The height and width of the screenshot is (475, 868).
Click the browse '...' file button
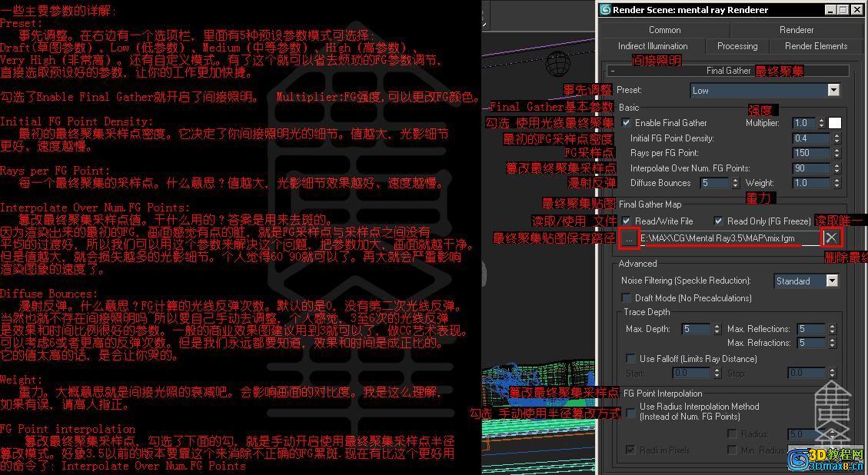point(628,238)
